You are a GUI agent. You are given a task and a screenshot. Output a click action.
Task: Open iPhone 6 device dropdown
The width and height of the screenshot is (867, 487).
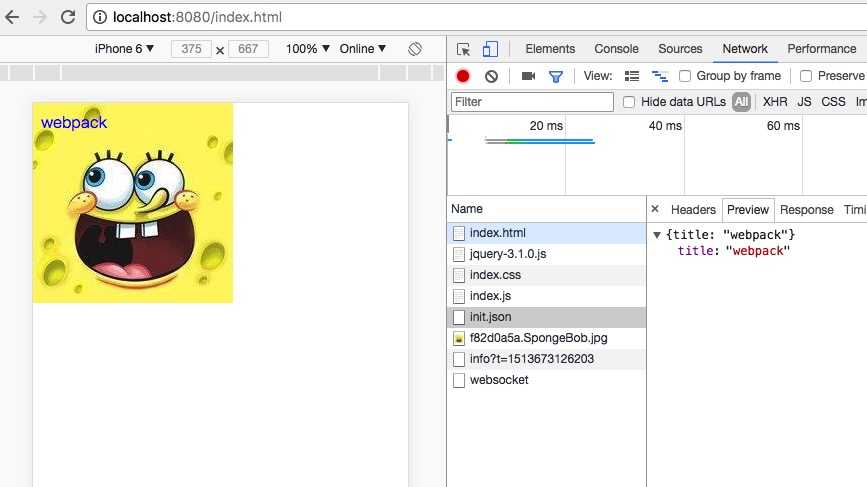[124, 49]
